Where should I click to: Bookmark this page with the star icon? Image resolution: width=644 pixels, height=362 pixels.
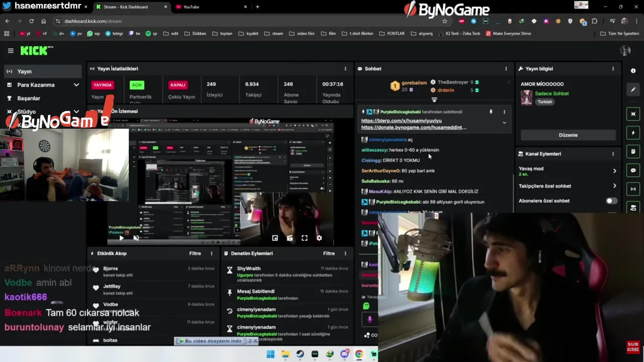(x=444, y=21)
